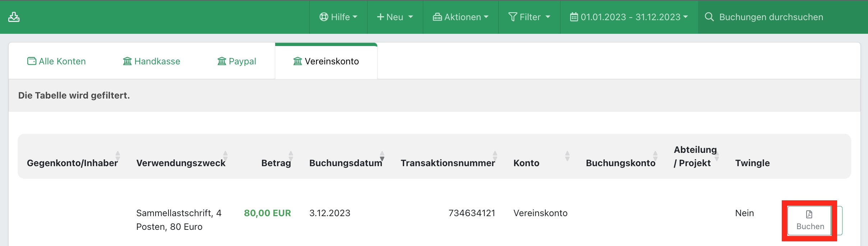Viewport: 868px width, 246px height.
Task: Open the Filter dropdown
Action: (529, 17)
